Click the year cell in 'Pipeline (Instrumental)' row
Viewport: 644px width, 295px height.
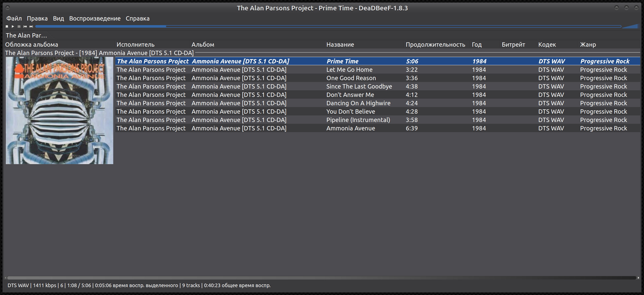point(479,120)
